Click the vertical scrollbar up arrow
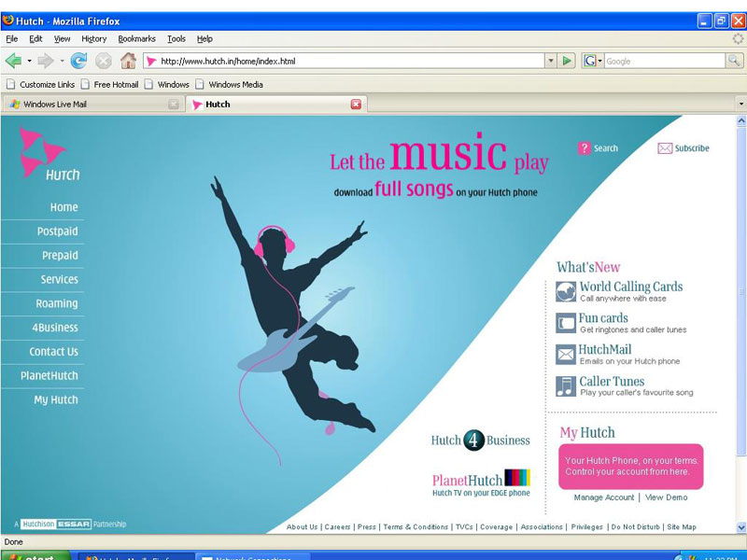Screen dimensions: 747x560 740,121
